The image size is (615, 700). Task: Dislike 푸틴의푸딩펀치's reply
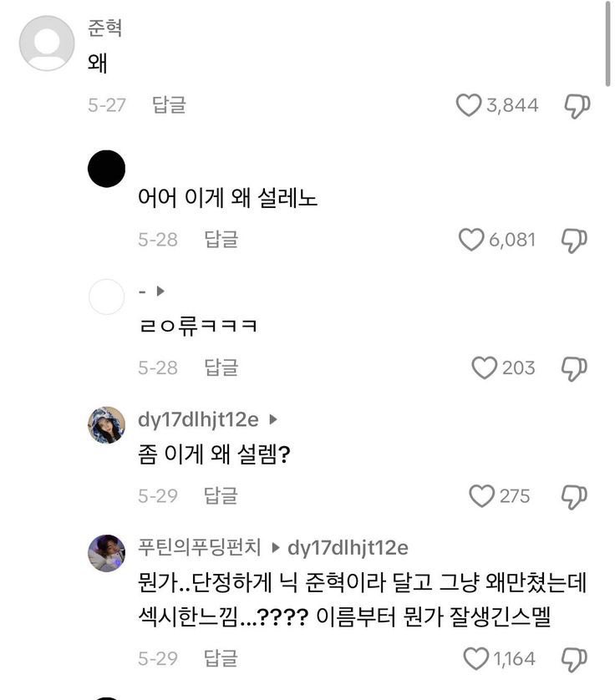574,659
